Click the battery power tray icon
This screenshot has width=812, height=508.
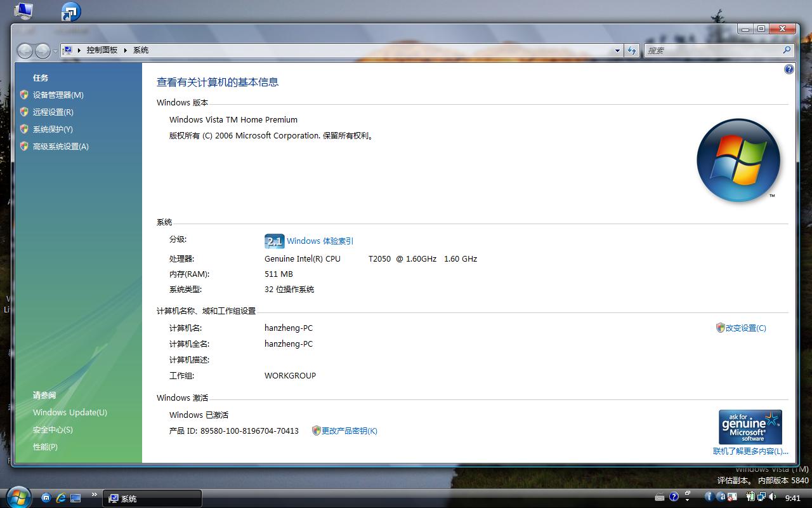(751, 497)
